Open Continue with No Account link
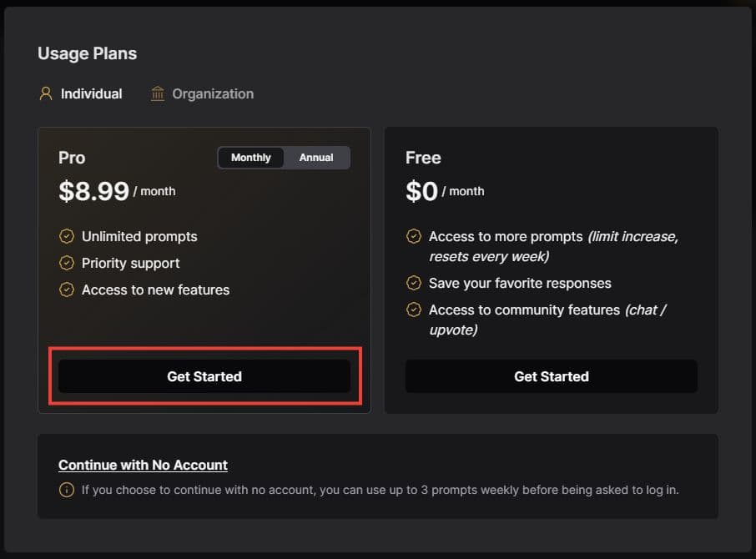756x559 pixels. pyautogui.click(x=143, y=465)
